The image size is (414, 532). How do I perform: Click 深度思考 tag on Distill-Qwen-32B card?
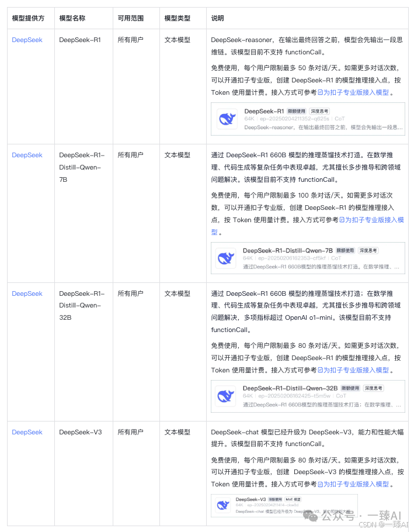click(x=373, y=388)
